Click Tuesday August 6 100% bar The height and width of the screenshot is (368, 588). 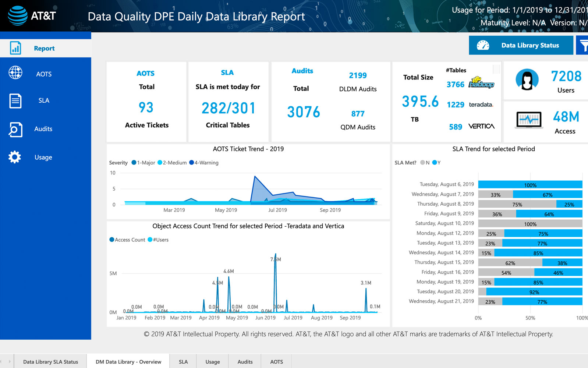tap(530, 185)
